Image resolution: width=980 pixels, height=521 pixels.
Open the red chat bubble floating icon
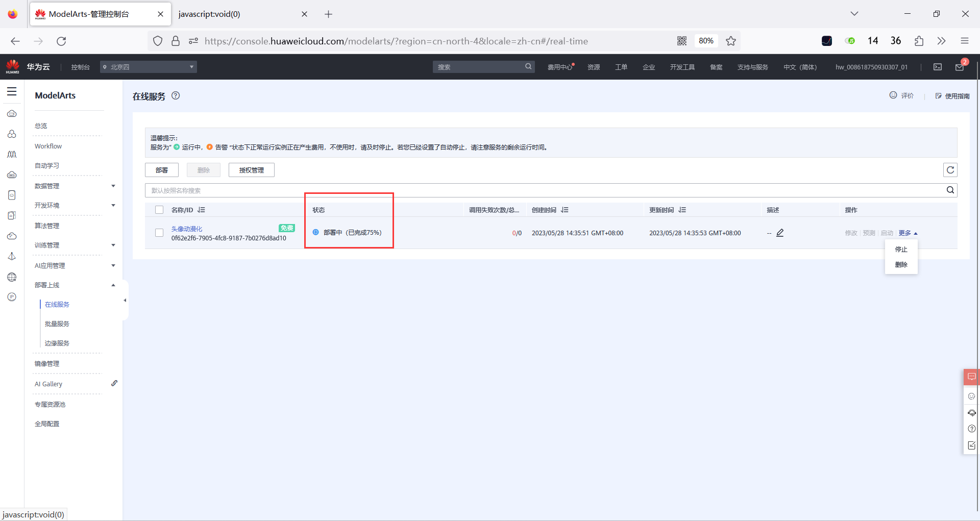click(x=971, y=377)
